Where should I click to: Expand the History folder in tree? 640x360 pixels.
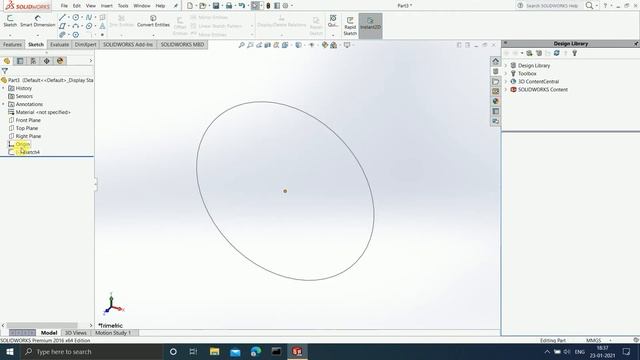pyautogui.click(x=4, y=88)
